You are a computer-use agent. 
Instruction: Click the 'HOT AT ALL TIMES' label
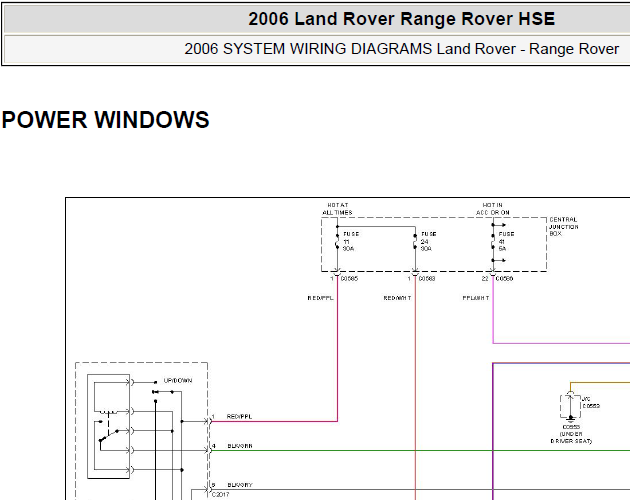pos(338,209)
